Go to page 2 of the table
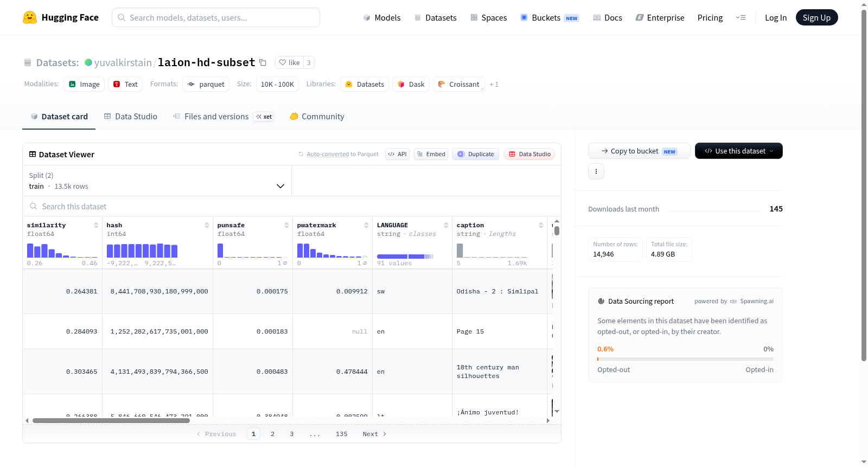The height and width of the screenshot is (467, 868). tap(272, 434)
